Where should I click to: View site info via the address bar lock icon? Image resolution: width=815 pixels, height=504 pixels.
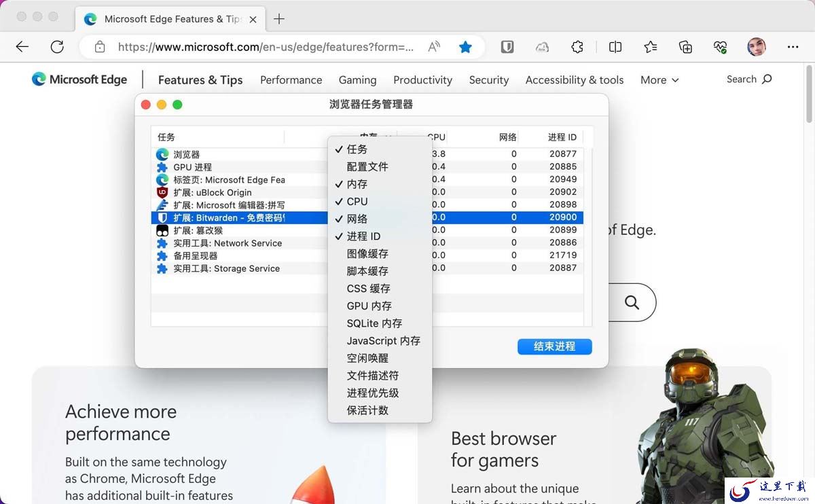pos(100,47)
